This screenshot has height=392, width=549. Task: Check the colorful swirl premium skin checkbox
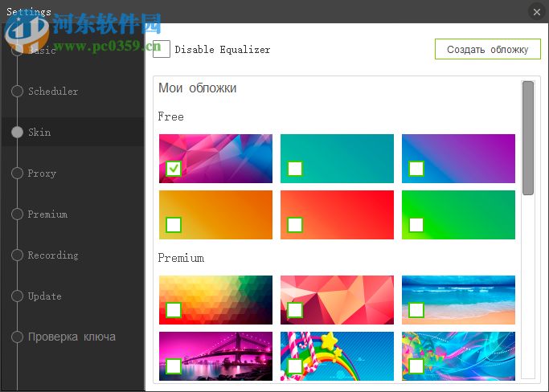coord(416,366)
